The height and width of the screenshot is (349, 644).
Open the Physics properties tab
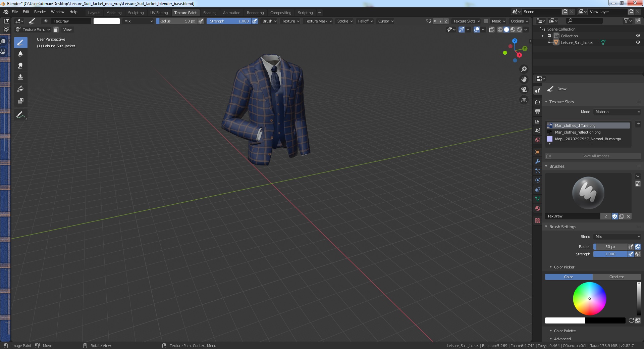click(538, 180)
